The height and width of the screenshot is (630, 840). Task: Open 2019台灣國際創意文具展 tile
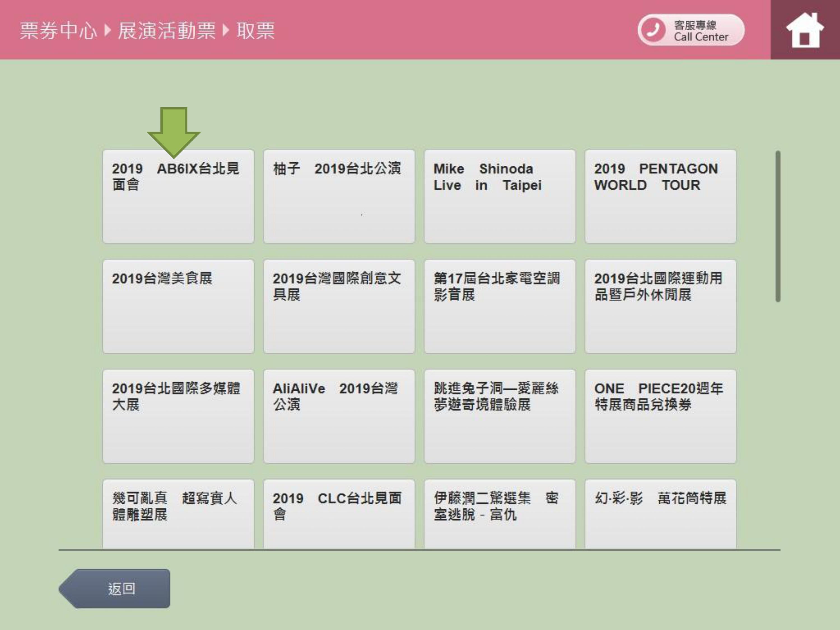click(x=339, y=306)
